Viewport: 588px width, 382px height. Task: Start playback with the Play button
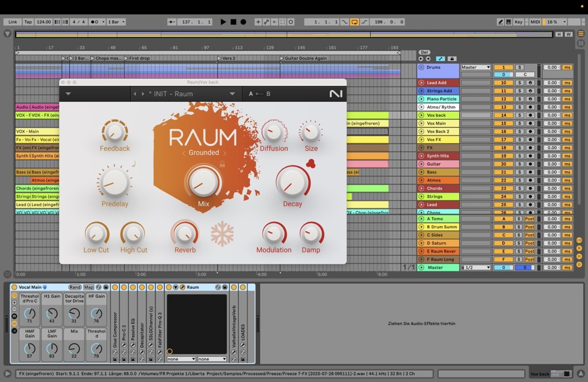click(x=223, y=22)
